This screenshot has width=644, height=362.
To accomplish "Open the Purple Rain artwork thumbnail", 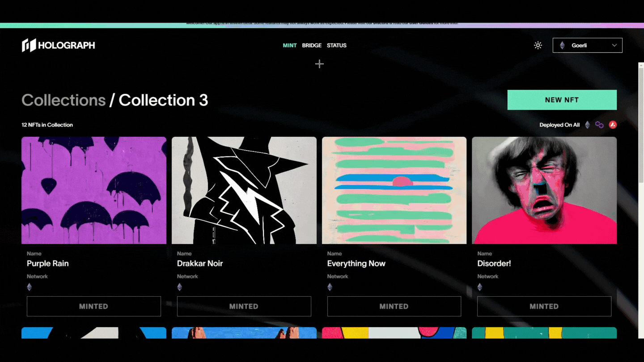I will coord(94,190).
